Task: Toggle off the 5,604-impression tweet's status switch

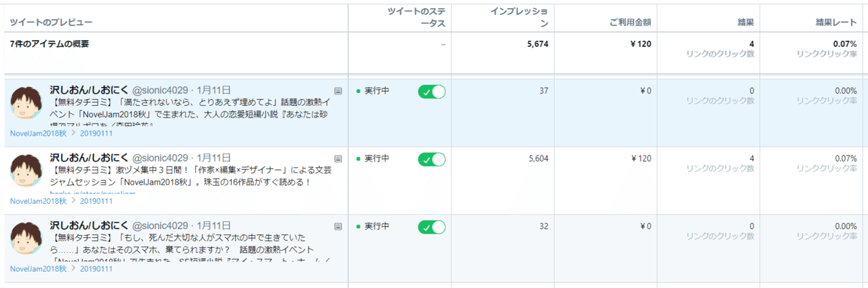Action: tap(432, 160)
